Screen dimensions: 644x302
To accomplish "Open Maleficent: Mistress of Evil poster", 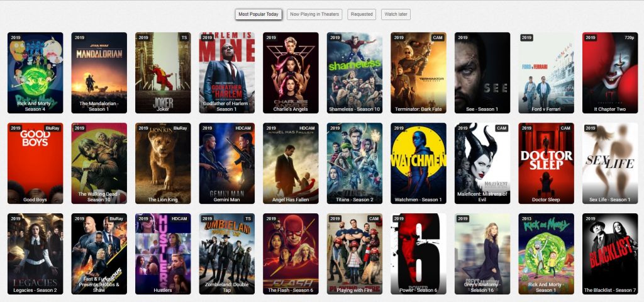I will (x=482, y=163).
